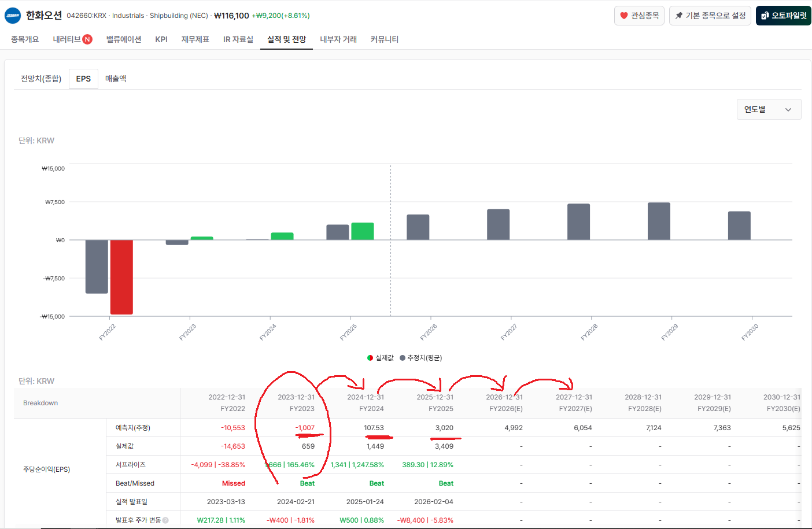Open the IR 자료실 tab
Image resolution: width=812 pixels, height=529 pixels.
(238, 39)
